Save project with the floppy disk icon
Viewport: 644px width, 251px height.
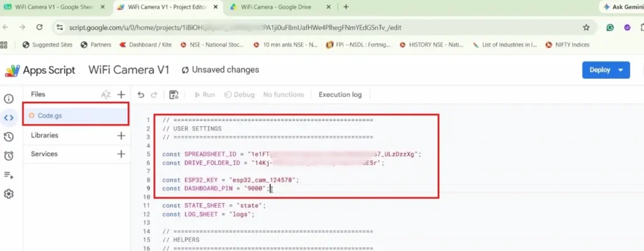click(174, 95)
